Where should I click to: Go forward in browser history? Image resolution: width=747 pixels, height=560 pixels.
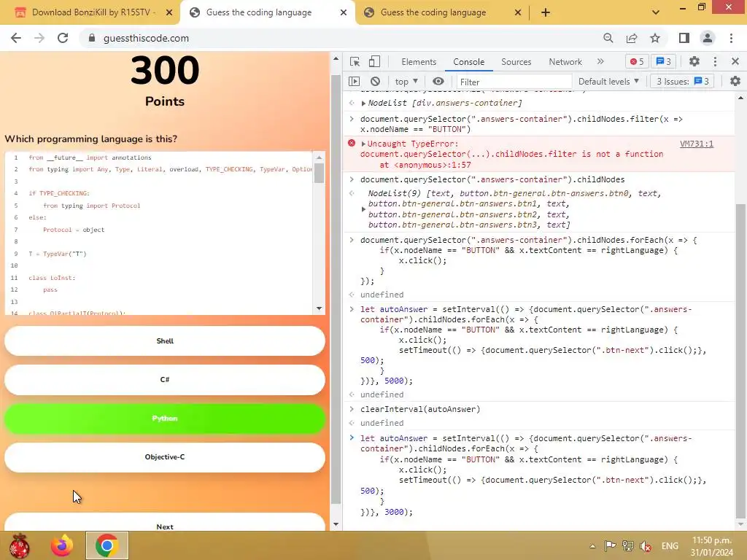(39, 38)
